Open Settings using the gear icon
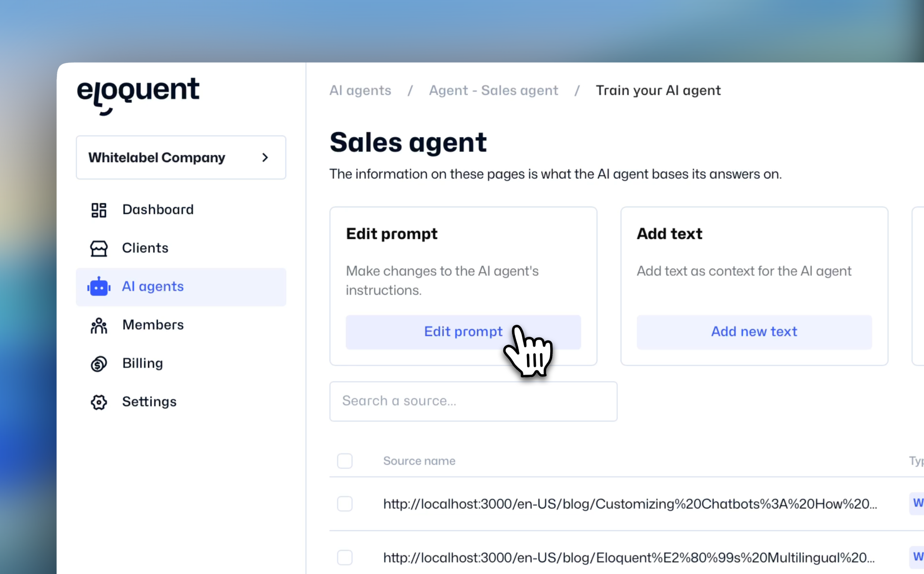 click(98, 402)
